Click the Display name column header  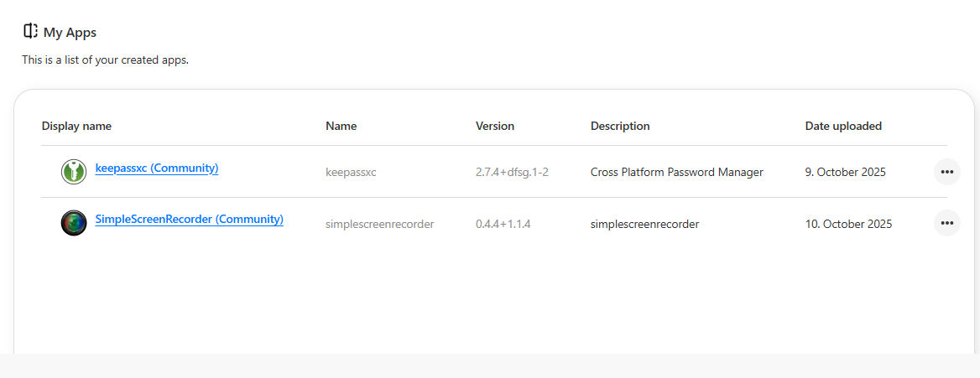click(76, 127)
